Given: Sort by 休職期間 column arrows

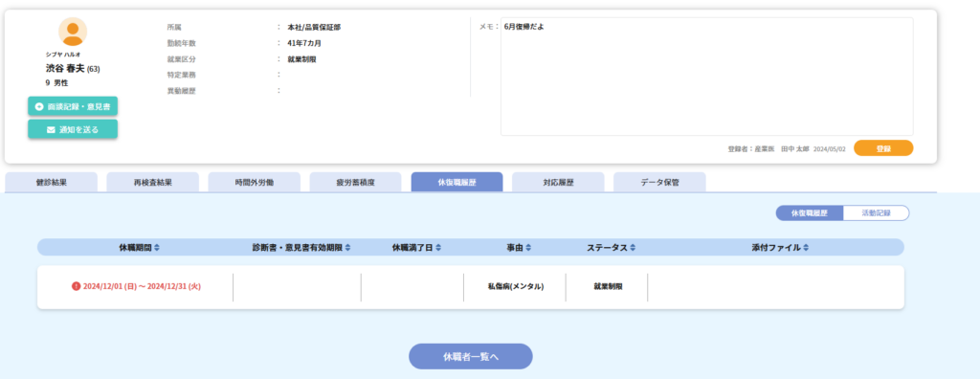Looking at the screenshot, I should click(x=157, y=248).
